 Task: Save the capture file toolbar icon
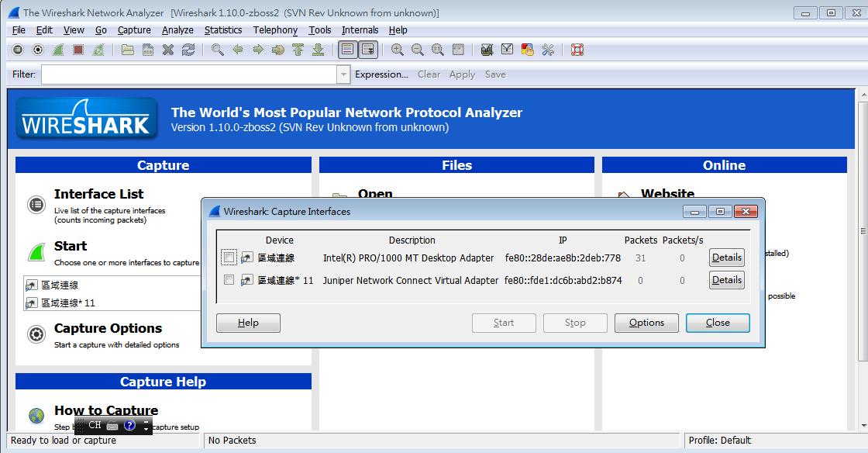148,50
